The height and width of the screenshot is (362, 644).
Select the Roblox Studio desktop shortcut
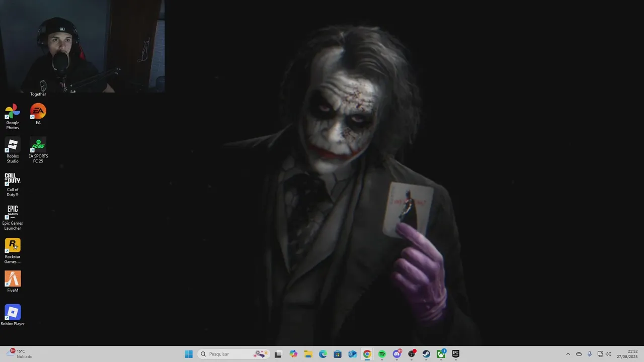click(13, 150)
